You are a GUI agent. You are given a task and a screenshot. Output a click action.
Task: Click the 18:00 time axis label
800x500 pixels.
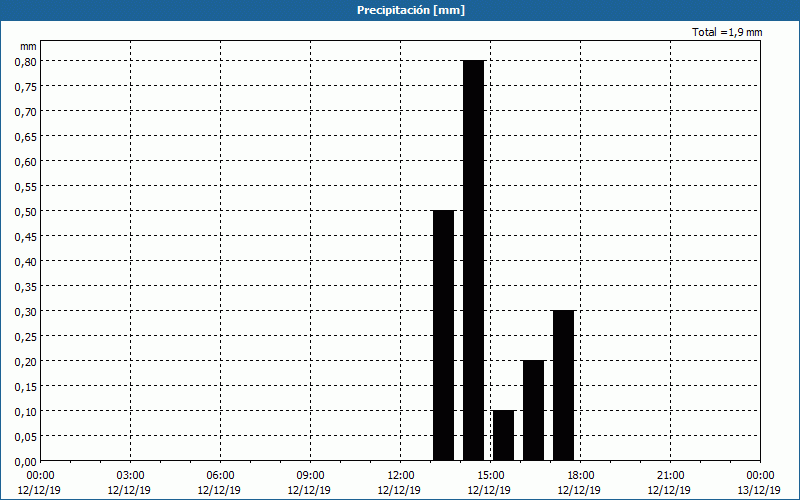click(x=581, y=476)
